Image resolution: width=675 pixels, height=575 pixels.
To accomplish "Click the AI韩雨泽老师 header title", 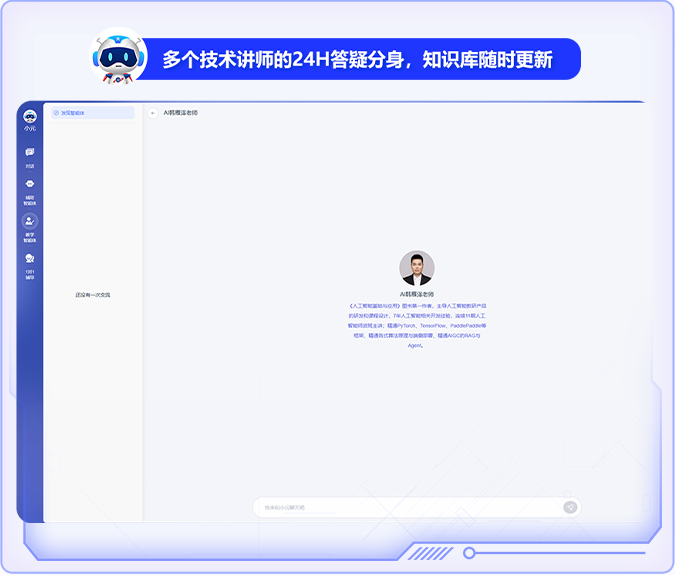I will 181,113.
